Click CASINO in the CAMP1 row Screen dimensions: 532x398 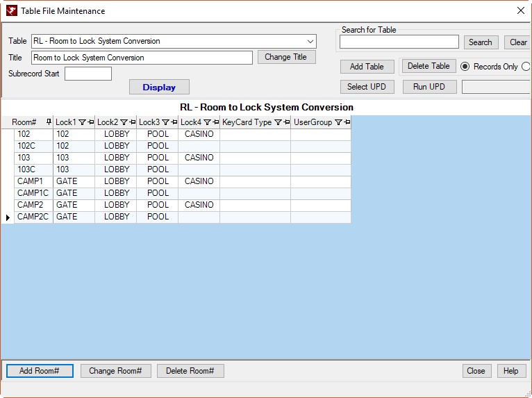(199, 181)
